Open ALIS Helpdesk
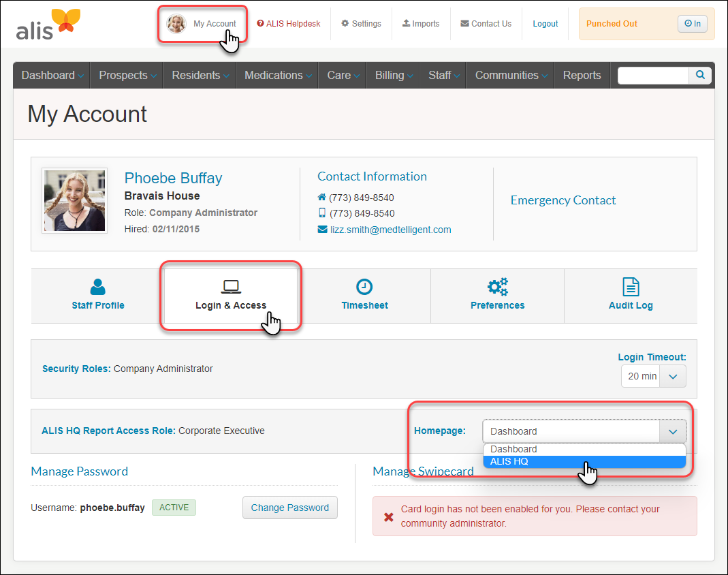728x575 pixels. (288, 24)
